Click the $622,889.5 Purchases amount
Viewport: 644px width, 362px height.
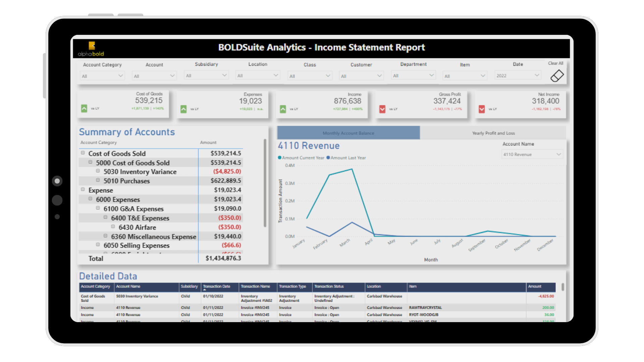[x=226, y=181]
